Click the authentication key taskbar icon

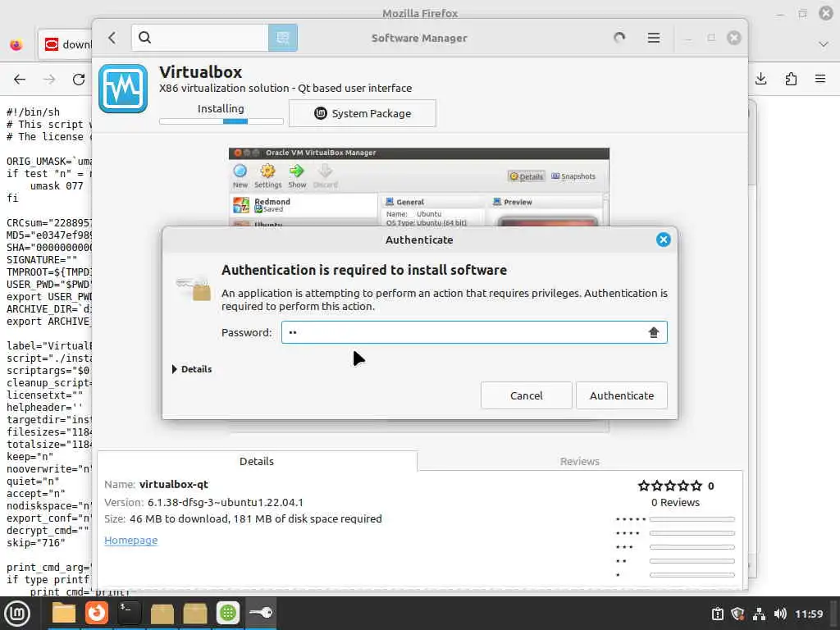[261, 613]
